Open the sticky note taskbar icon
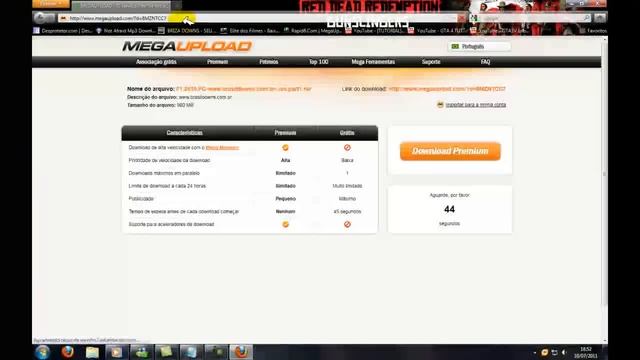This screenshot has width=640, height=360. coord(166,352)
